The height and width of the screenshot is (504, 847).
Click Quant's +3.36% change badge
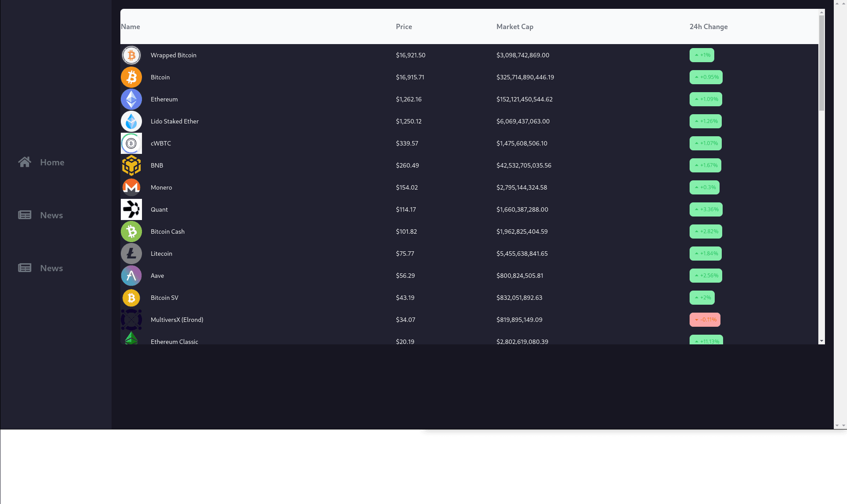(705, 209)
